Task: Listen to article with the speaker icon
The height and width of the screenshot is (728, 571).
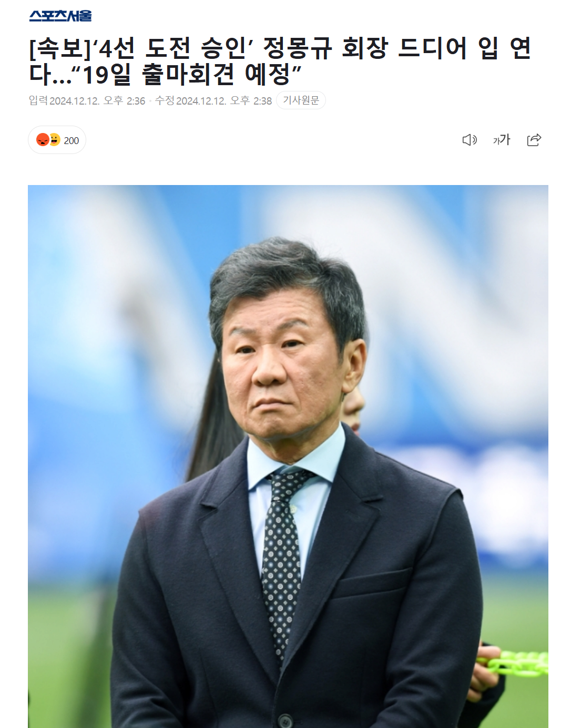Action: (470, 140)
